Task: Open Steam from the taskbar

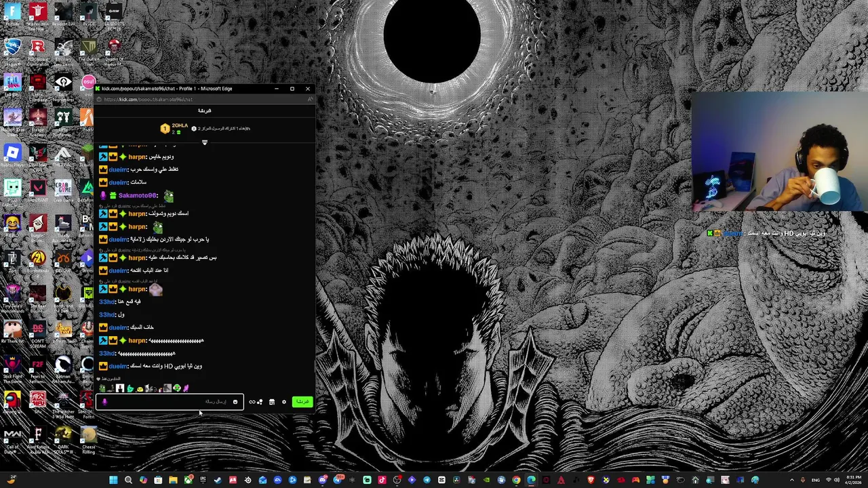Action: pos(218,480)
